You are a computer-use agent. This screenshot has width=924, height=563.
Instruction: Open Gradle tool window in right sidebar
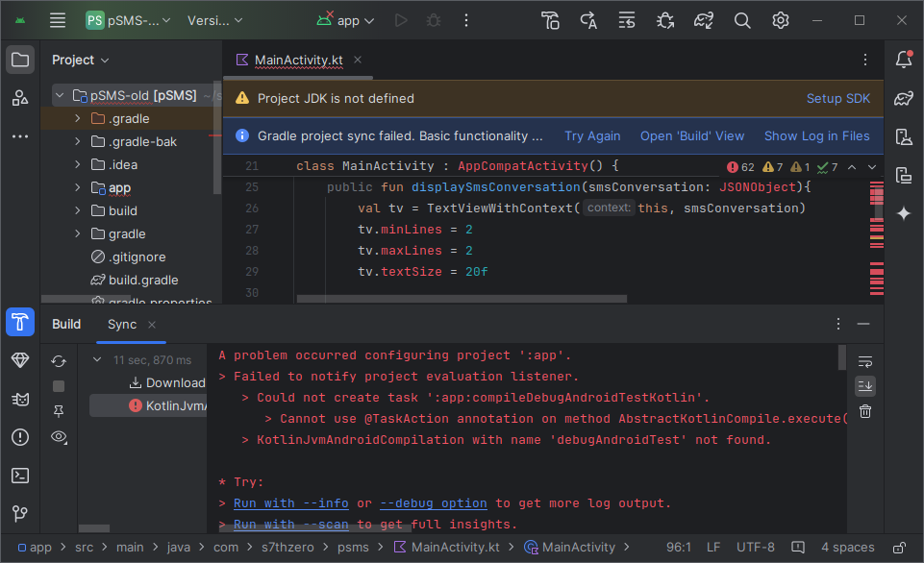pyautogui.click(x=903, y=98)
